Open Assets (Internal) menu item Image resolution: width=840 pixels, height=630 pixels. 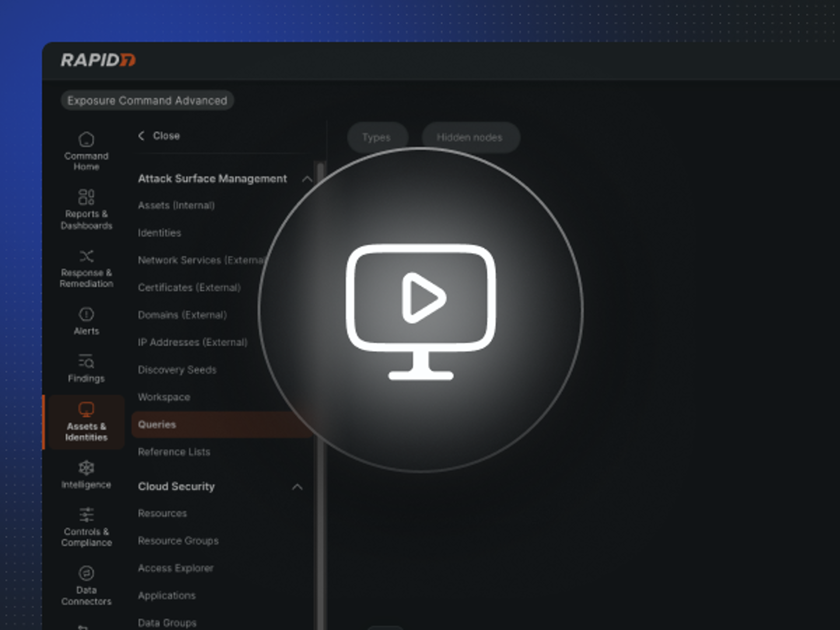[x=176, y=205]
